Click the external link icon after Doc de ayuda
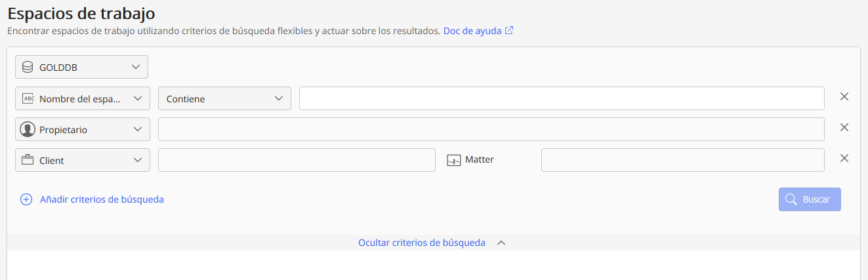The image size is (868, 280). 509,31
